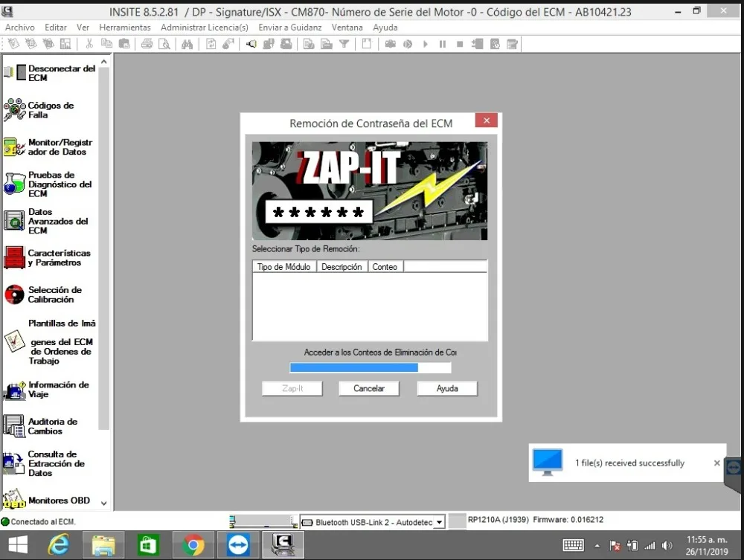Click the Stop toolbar button
This screenshot has width=744, height=560.
(x=459, y=44)
